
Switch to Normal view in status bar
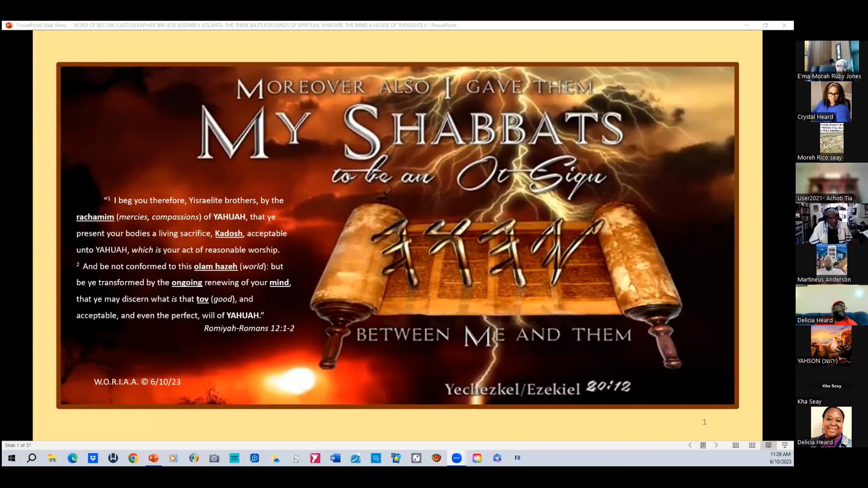(x=736, y=445)
